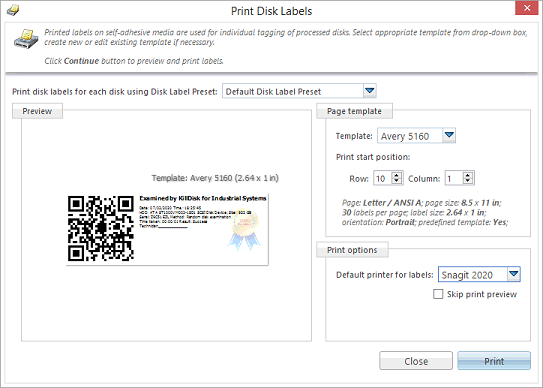Enable the Skip print preview checkbox
The height and width of the screenshot is (388, 543).
click(x=438, y=294)
